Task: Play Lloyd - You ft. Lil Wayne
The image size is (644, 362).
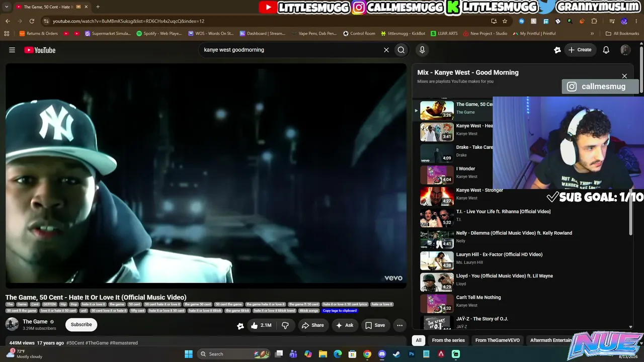Action: pos(437,282)
